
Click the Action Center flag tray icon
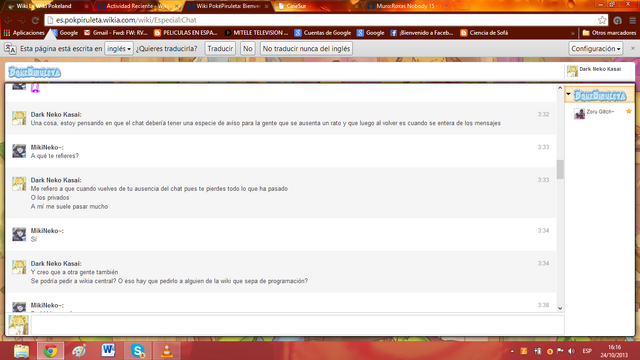(x=560, y=351)
